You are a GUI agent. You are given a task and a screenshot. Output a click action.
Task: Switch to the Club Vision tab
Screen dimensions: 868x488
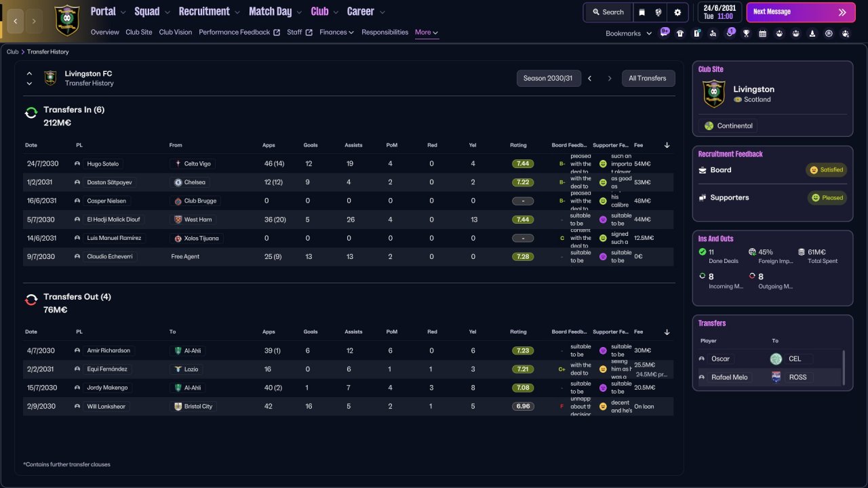176,33
